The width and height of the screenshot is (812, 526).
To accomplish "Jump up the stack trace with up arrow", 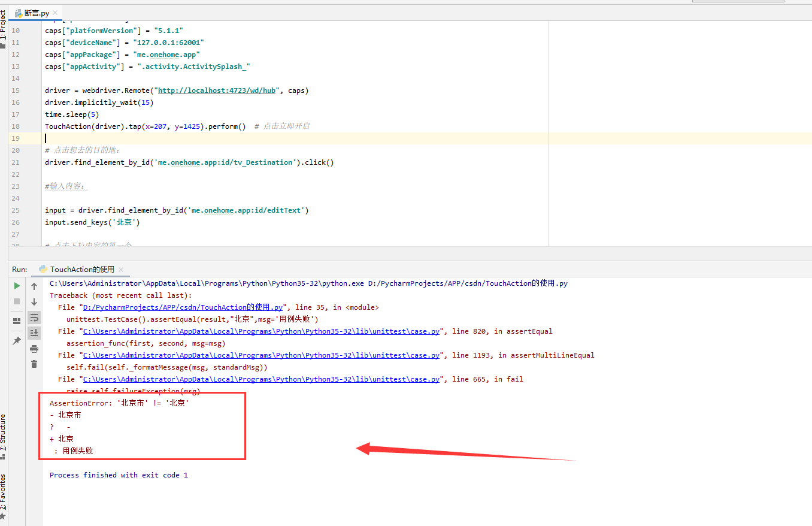I will coord(34,286).
